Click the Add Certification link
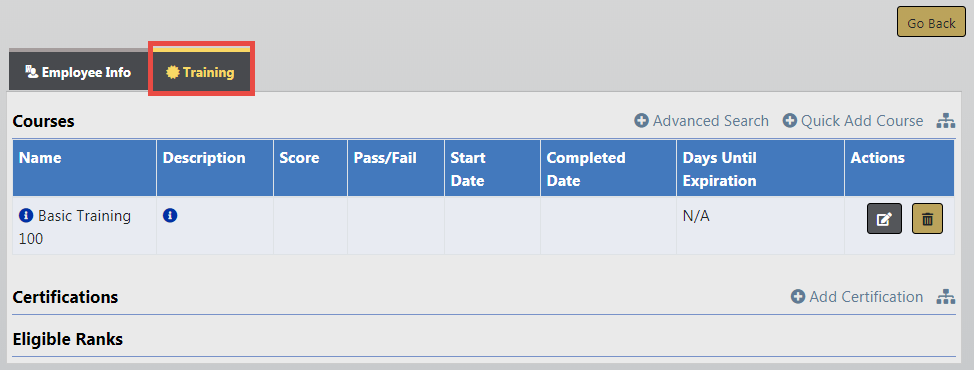 click(x=866, y=297)
